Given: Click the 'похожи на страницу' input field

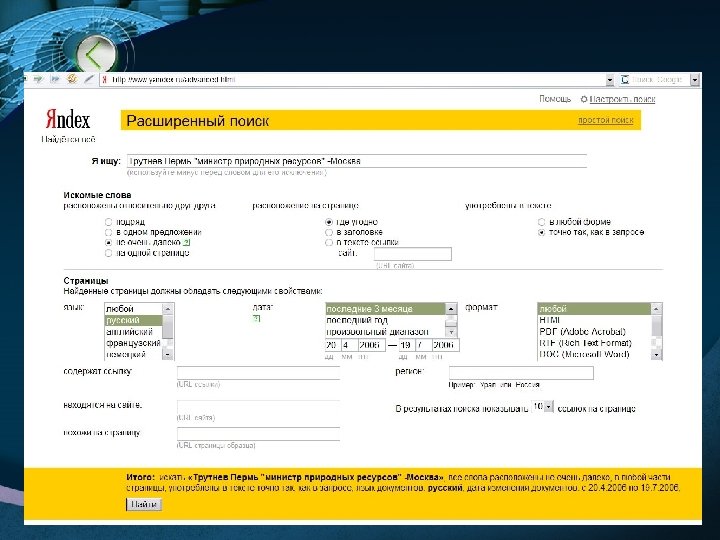Looking at the screenshot, I should pos(259,434).
